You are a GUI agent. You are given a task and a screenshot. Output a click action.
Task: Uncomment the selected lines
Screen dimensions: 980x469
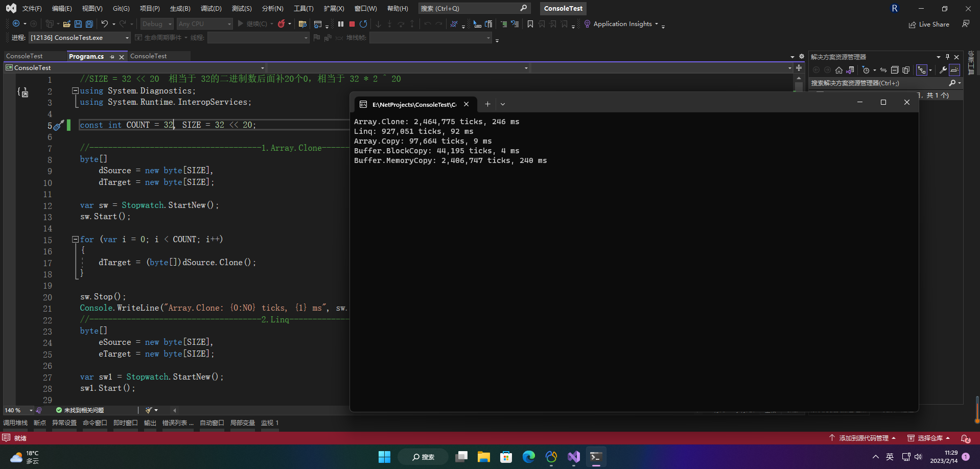pyautogui.click(x=515, y=24)
